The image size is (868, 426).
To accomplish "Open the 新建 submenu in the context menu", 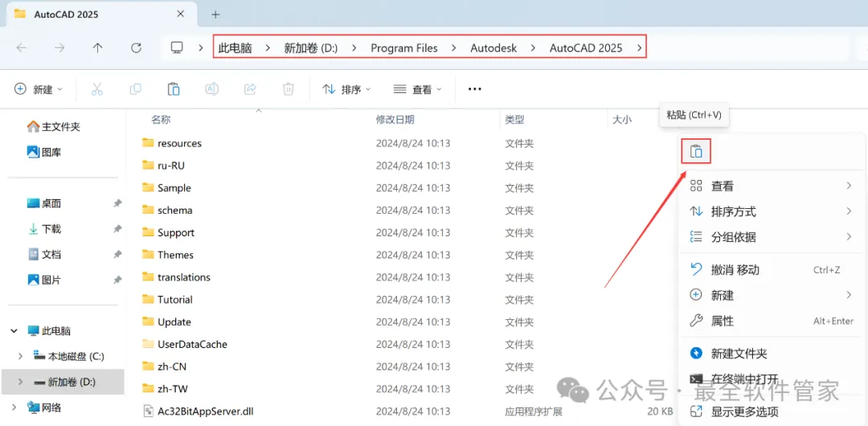I will tap(772, 295).
